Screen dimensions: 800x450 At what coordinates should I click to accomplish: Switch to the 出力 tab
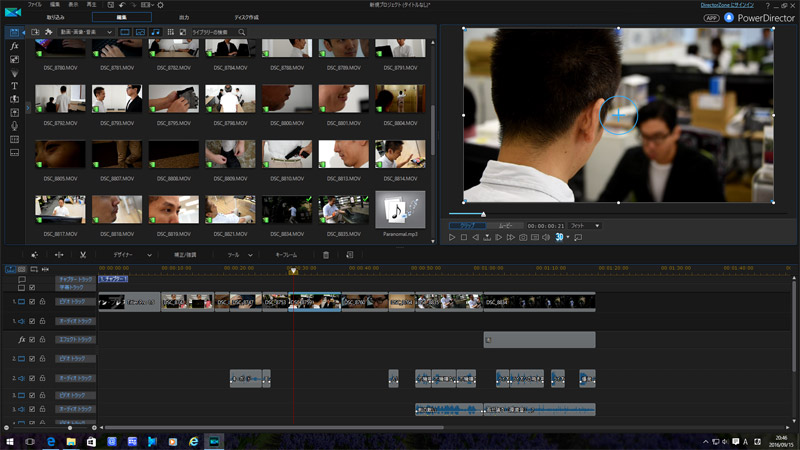[183, 18]
